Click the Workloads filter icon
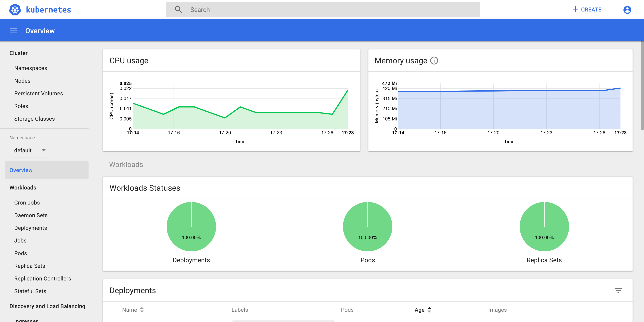The image size is (644, 322). coord(618,290)
